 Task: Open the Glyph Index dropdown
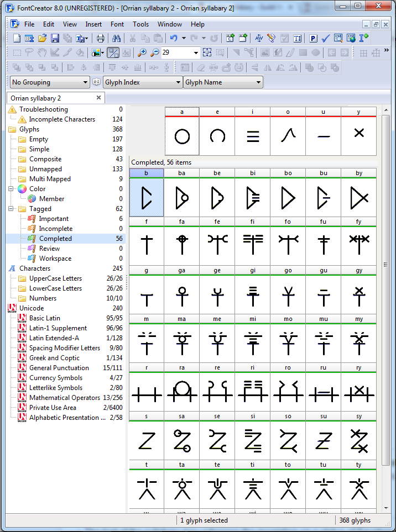[143, 82]
